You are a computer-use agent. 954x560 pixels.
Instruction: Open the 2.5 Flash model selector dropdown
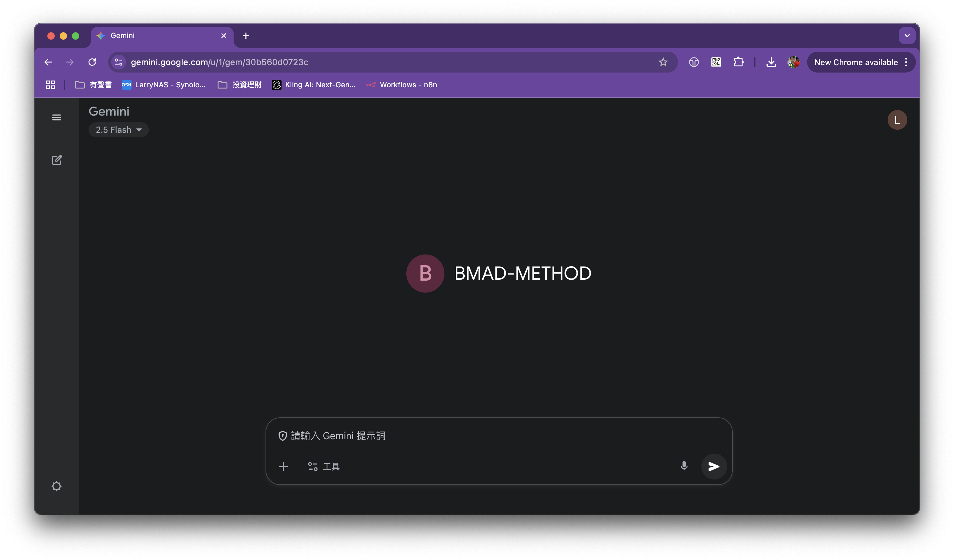pos(119,130)
